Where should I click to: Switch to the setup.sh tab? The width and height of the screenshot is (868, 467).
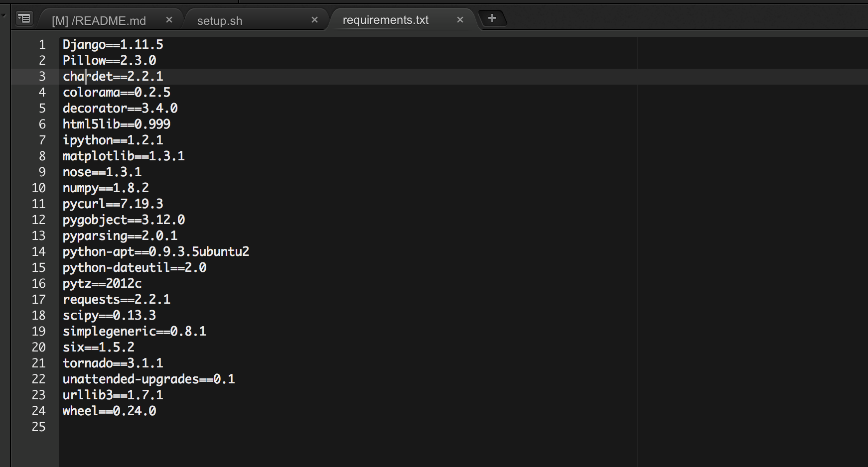point(220,20)
